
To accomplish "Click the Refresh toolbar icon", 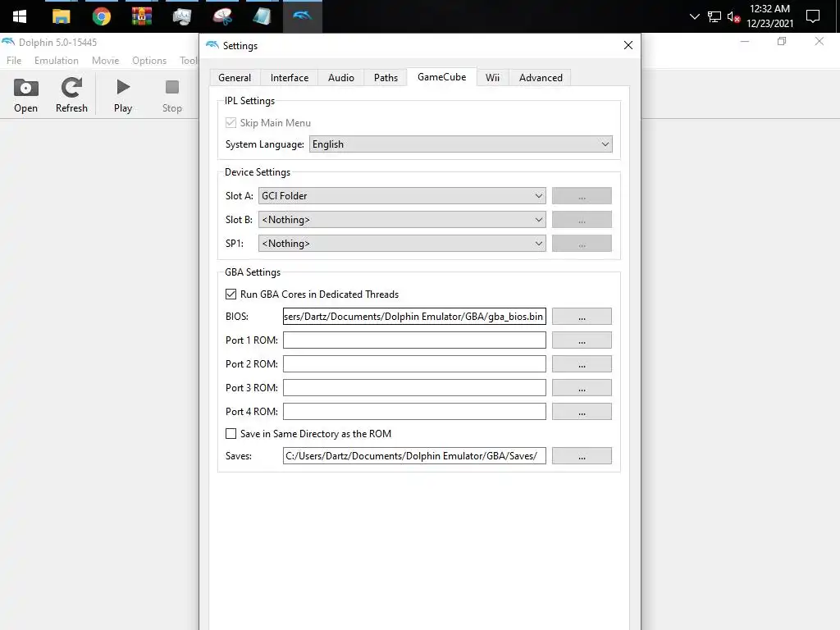I will tap(71, 95).
